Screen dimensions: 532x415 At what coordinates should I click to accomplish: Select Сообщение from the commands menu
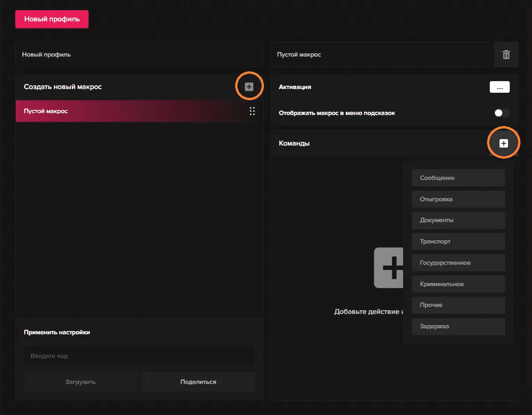tap(458, 178)
